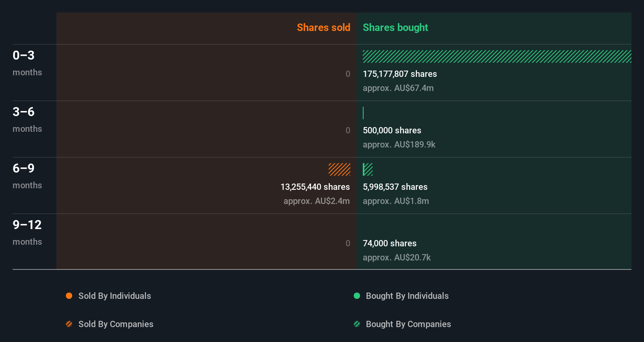Click the orange striped 6–9 months sold bar
The image size is (644, 342).
(x=339, y=169)
